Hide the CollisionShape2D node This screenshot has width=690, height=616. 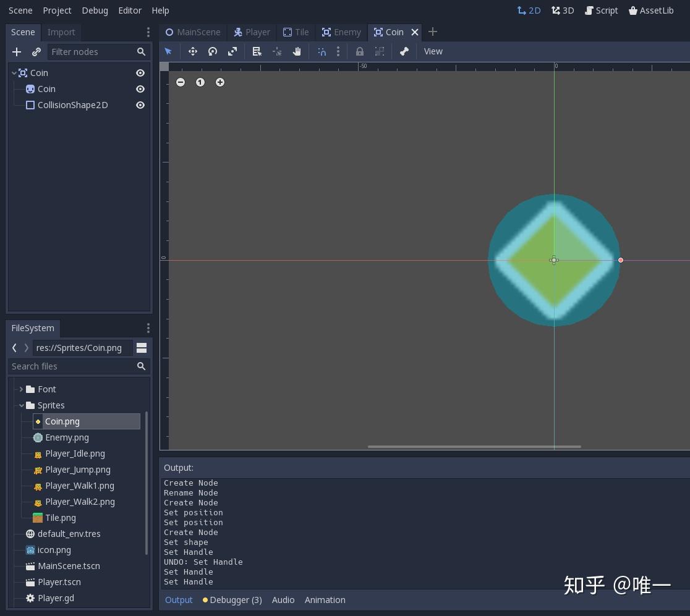click(140, 105)
